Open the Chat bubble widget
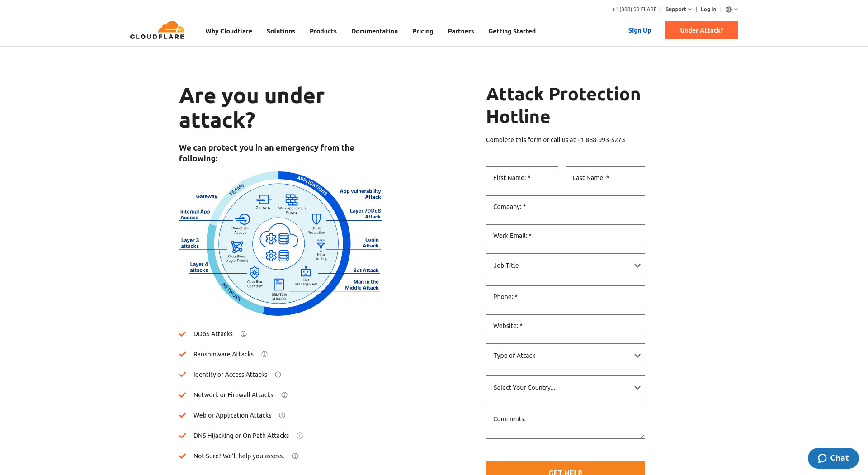 (833, 458)
